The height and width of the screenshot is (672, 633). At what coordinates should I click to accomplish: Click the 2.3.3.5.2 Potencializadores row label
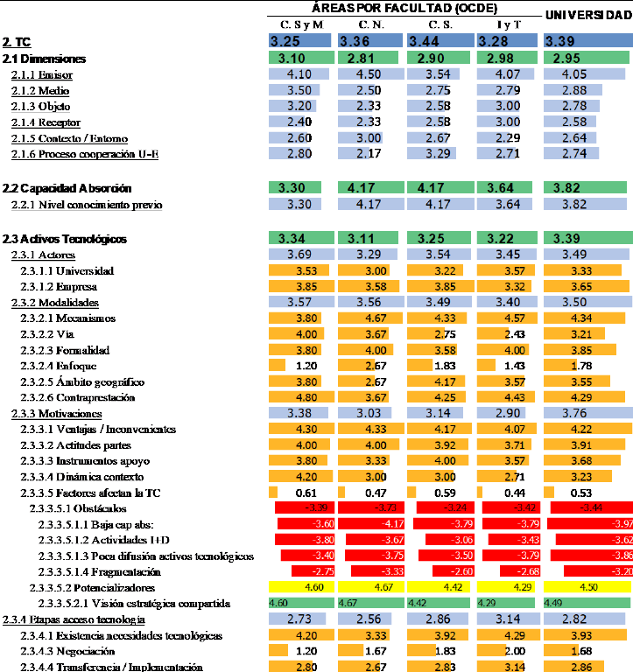91,588
